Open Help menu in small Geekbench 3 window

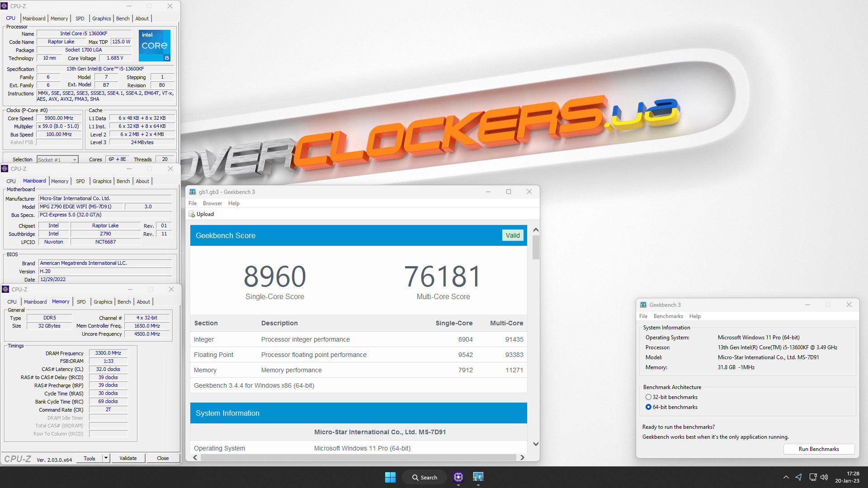pyautogui.click(x=695, y=316)
